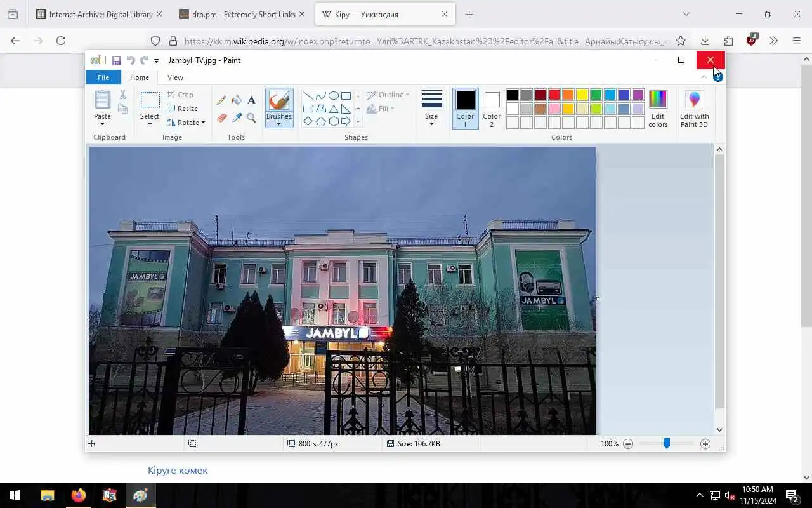The height and width of the screenshot is (508, 812).
Task: Choose the Rounded rectangle shape
Action: tap(308, 109)
